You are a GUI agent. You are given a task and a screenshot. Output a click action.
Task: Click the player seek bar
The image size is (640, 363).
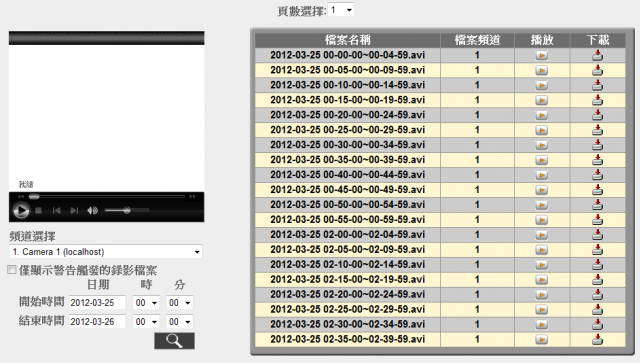pyautogui.click(x=107, y=196)
